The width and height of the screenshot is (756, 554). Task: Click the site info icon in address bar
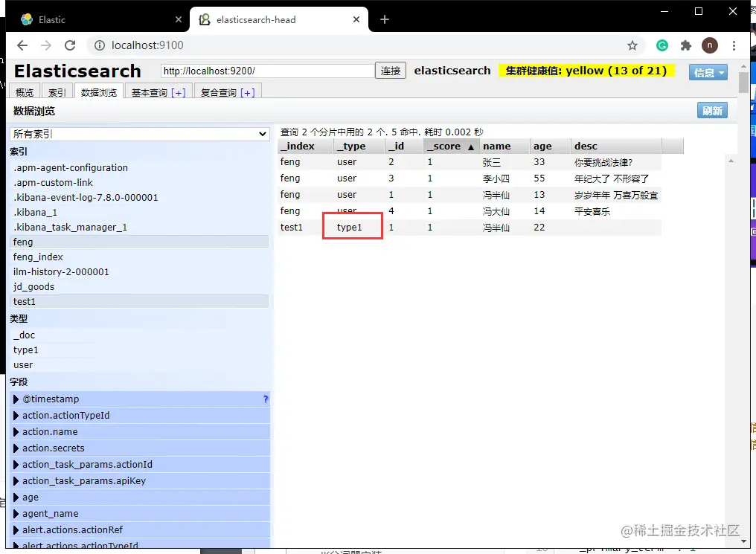(x=99, y=45)
